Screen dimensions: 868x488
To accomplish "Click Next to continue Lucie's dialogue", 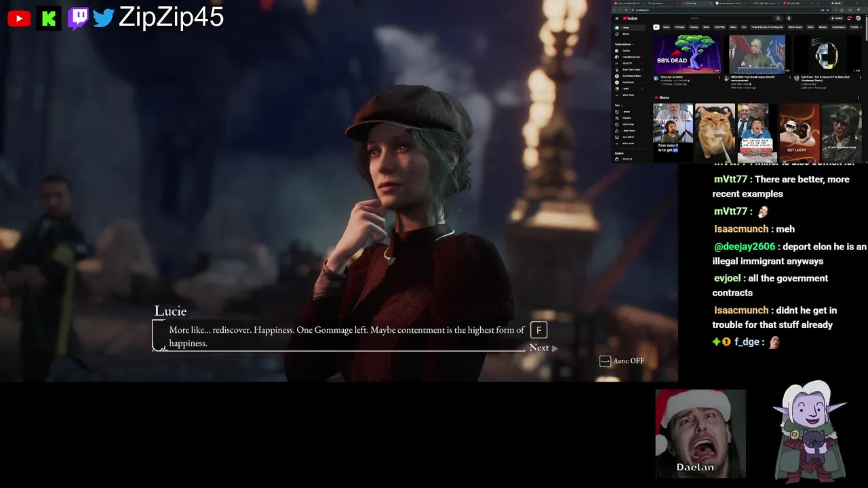I will click(543, 348).
